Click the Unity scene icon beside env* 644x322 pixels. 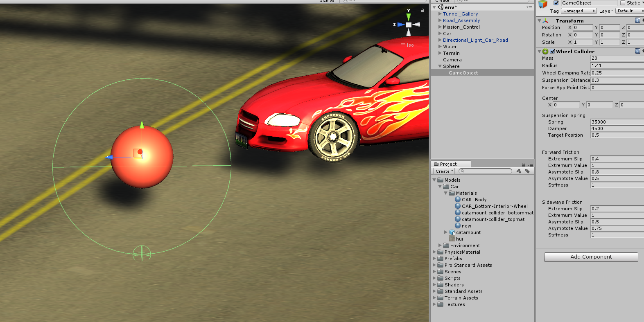point(441,7)
